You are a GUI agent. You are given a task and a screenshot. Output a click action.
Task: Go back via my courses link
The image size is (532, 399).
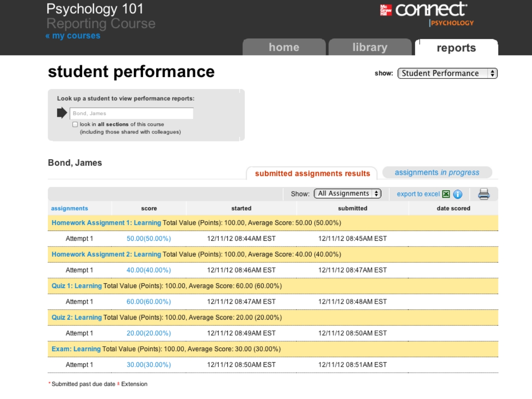73,36
